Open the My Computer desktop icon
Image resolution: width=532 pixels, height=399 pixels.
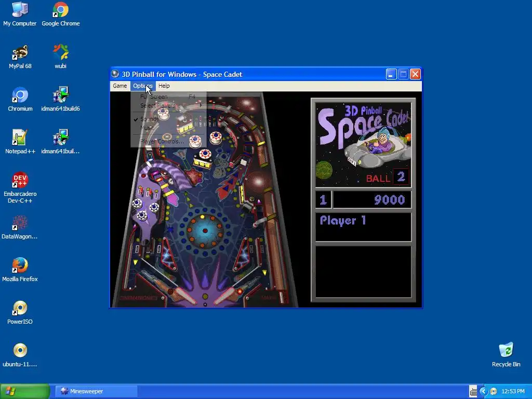coord(20,14)
